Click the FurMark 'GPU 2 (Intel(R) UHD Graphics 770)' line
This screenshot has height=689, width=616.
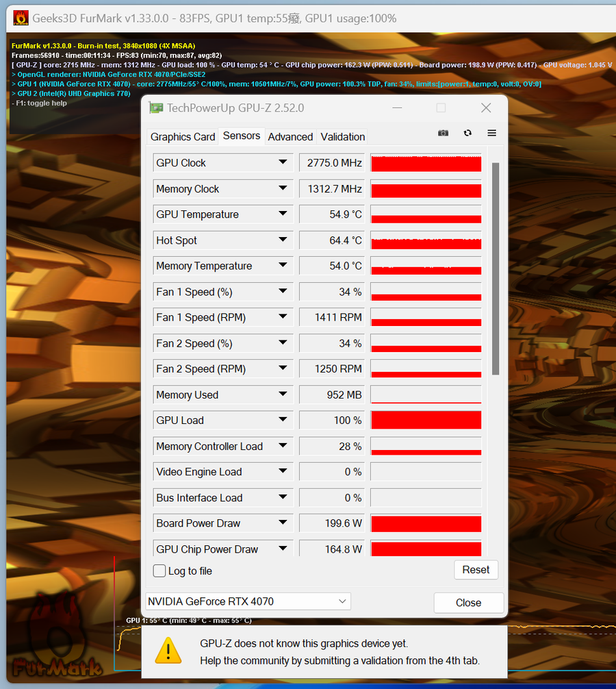(71, 94)
